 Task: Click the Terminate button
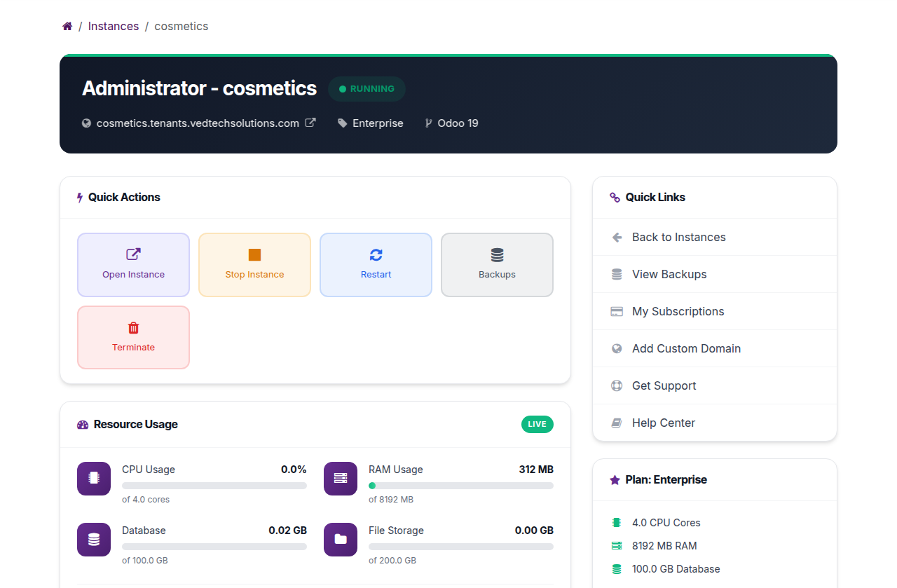pyautogui.click(x=133, y=337)
